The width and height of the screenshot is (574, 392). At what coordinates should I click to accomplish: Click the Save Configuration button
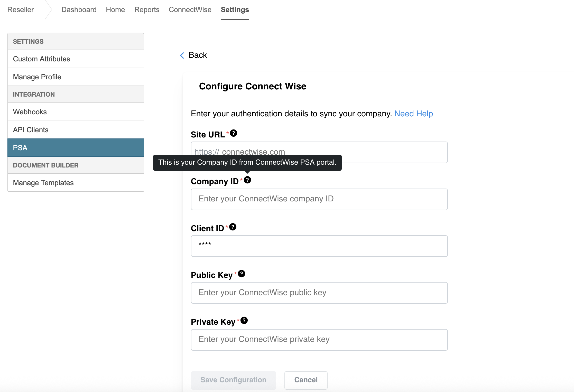(x=233, y=380)
